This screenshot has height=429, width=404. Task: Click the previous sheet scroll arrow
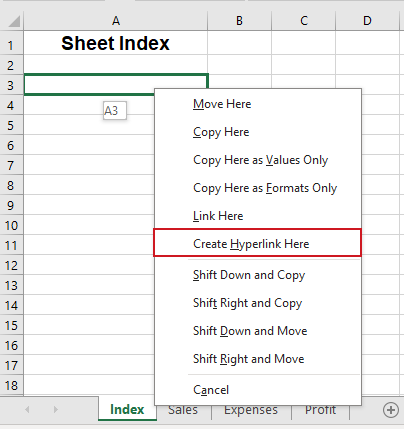(x=27, y=409)
